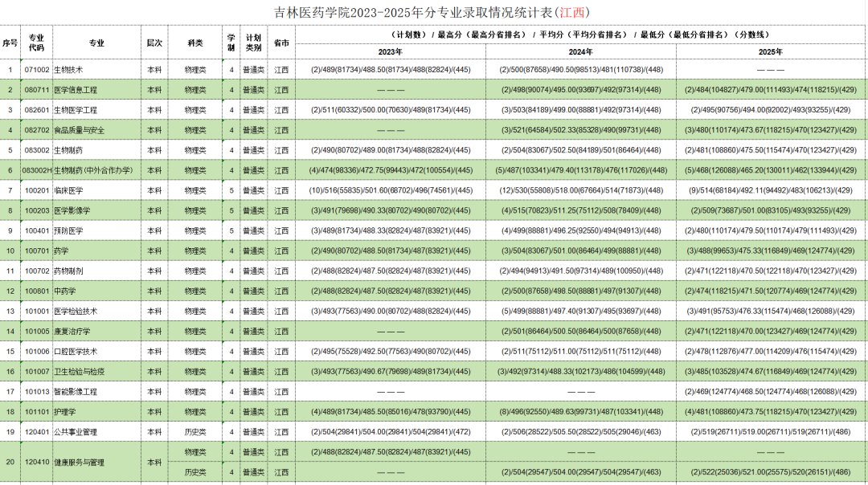Click sequence number 17 cell
The width and height of the screenshot is (868, 485).
[10, 392]
